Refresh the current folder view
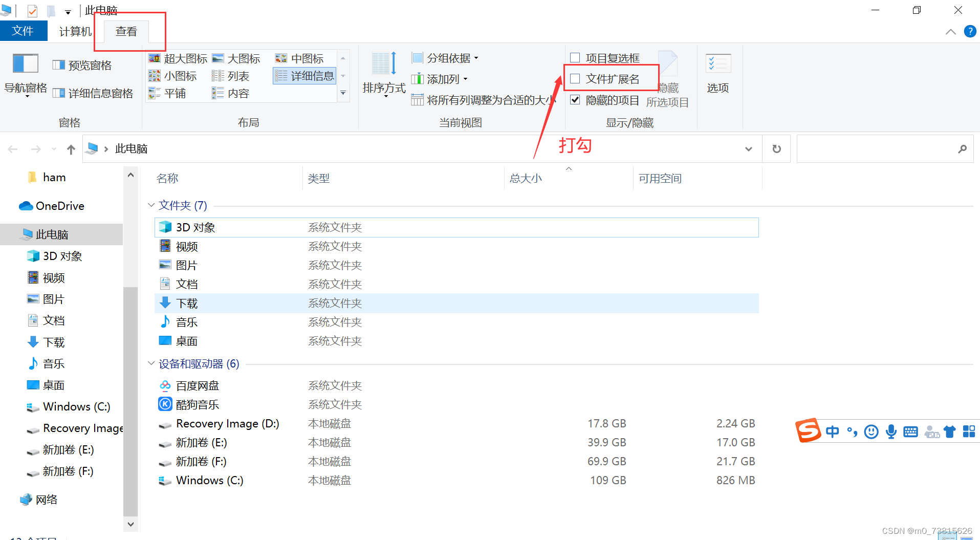This screenshot has width=980, height=540. click(x=776, y=148)
